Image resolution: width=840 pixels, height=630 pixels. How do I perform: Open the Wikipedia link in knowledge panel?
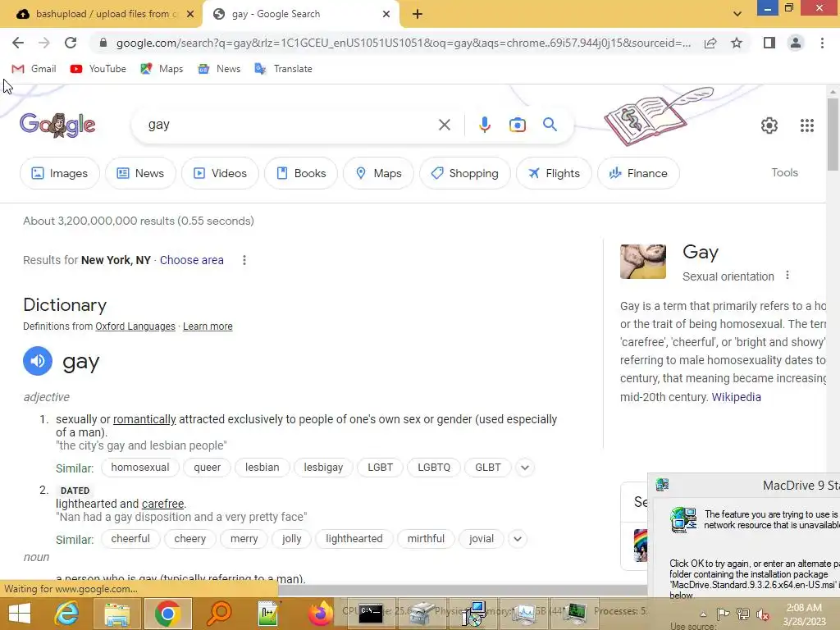(x=736, y=397)
